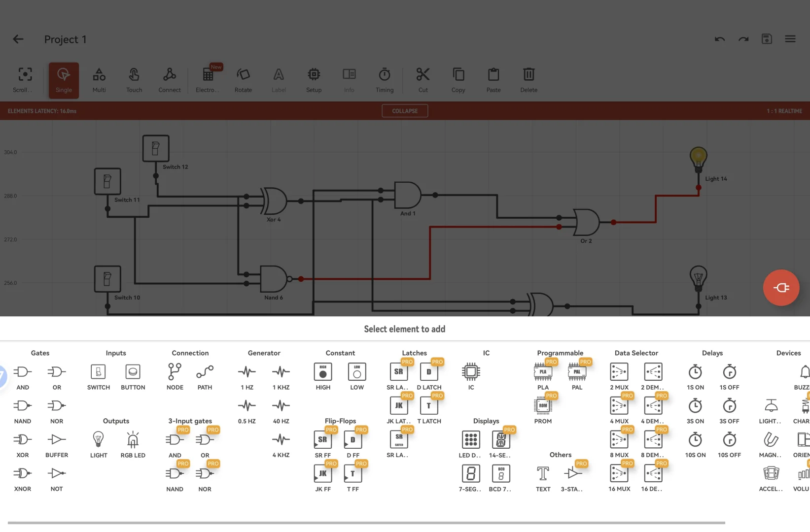Add an RGB LED output
Image resolution: width=810 pixels, height=532 pixels.
pos(133,445)
